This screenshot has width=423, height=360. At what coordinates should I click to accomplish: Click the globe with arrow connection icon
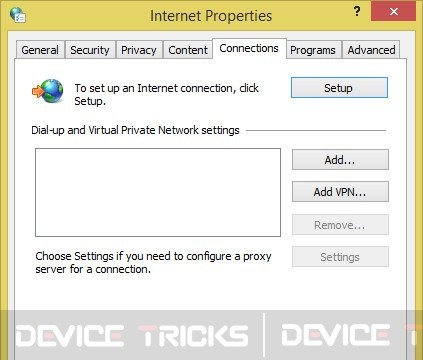coord(48,91)
